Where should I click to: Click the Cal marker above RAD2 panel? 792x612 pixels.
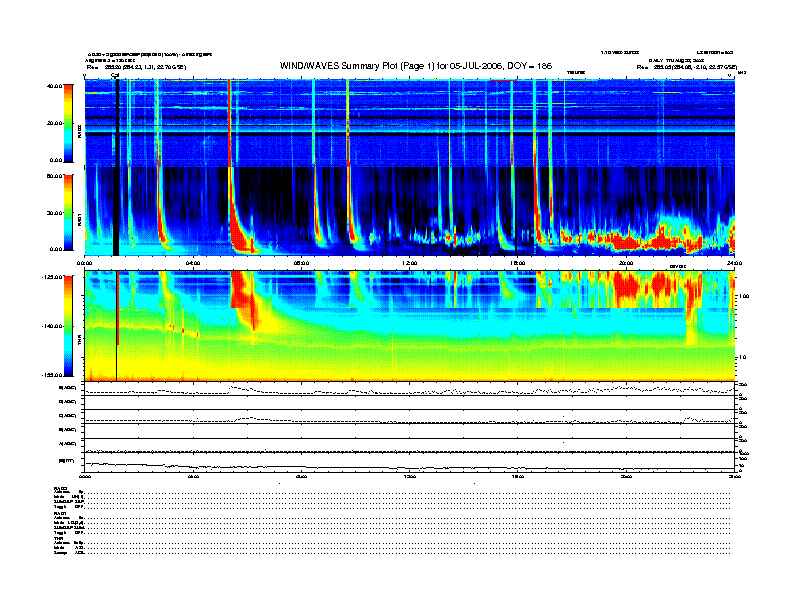click(115, 75)
